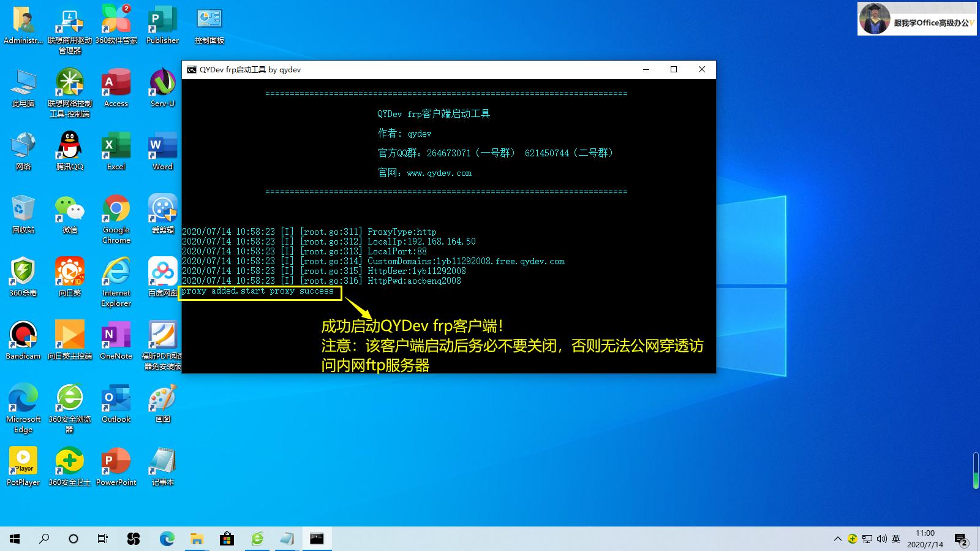Open 福昕PDF阅读器 desktop shortcut

click(x=163, y=346)
